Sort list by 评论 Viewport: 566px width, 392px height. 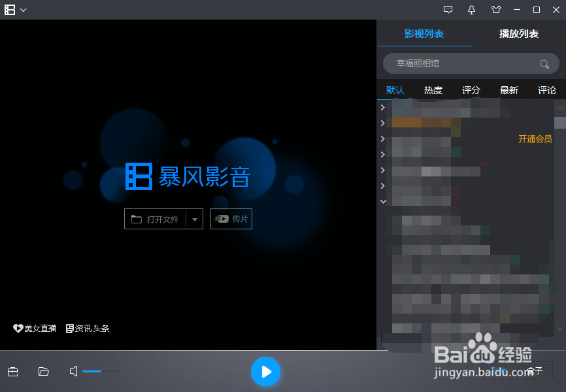pyautogui.click(x=547, y=90)
